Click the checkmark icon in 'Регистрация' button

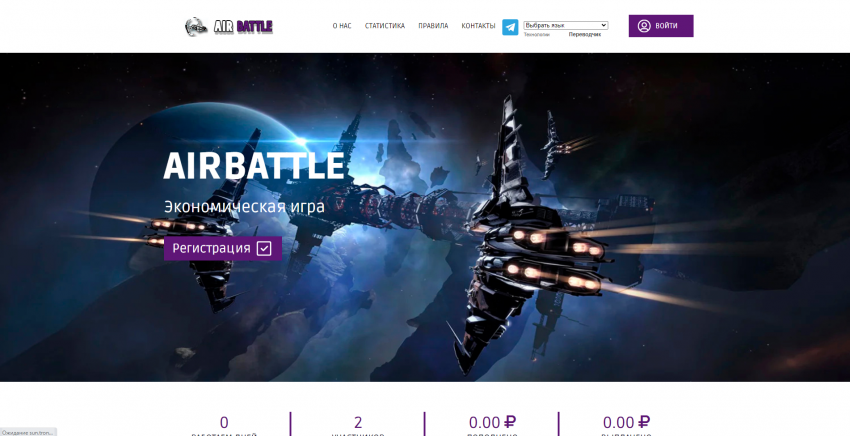coord(264,248)
